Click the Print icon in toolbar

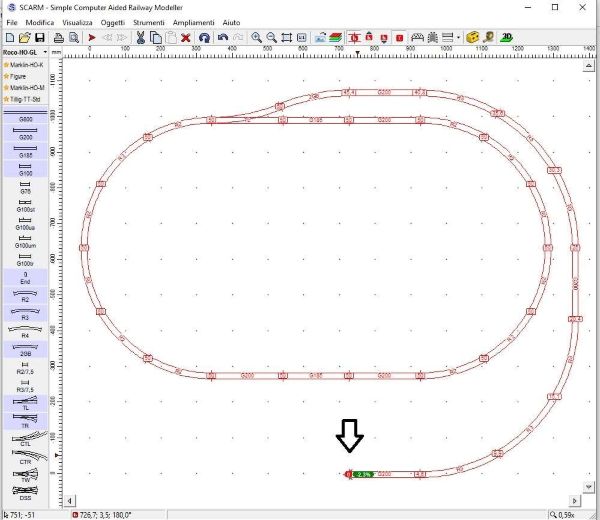tap(59, 37)
